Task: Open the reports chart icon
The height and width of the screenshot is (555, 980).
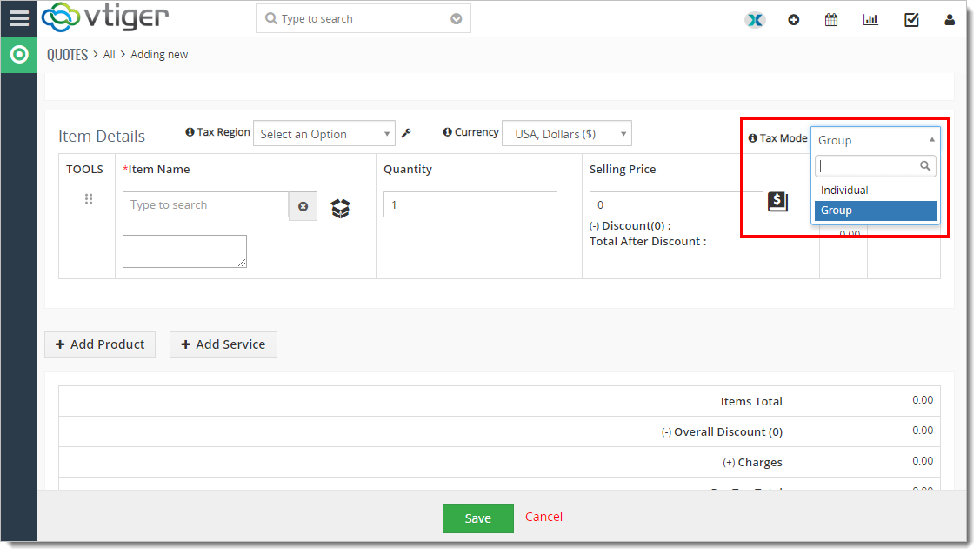Action: 870,20
